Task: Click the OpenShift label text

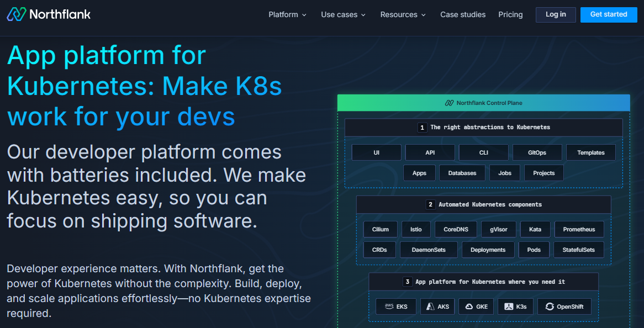Action: coord(569,306)
